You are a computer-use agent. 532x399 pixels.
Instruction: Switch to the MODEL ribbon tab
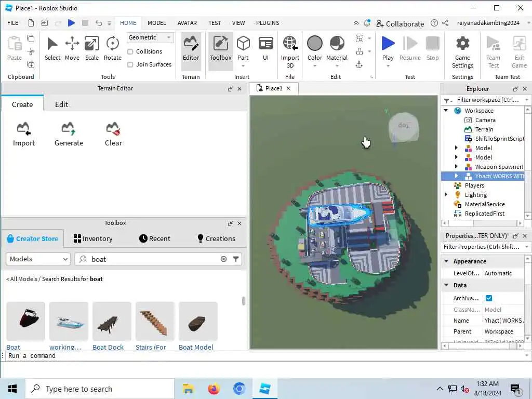click(156, 23)
